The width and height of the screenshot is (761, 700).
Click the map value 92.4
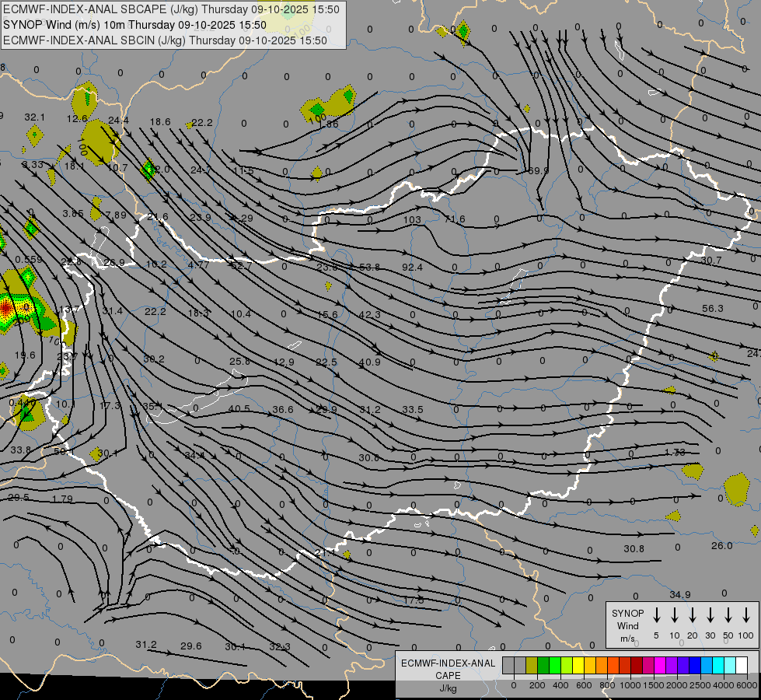pos(413,268)
